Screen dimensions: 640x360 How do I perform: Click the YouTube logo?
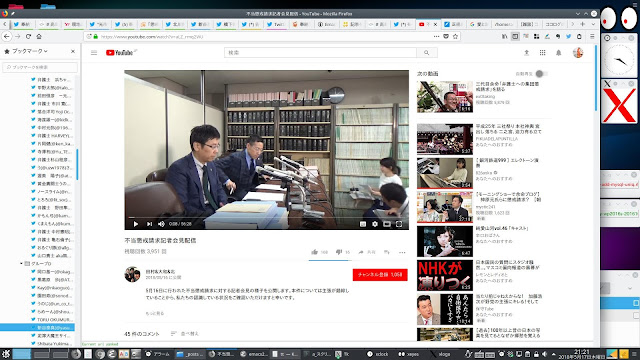click(119, 53)
